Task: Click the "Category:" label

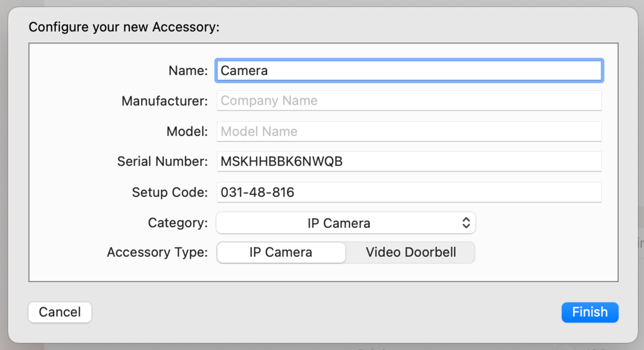Action: point(178,223)
